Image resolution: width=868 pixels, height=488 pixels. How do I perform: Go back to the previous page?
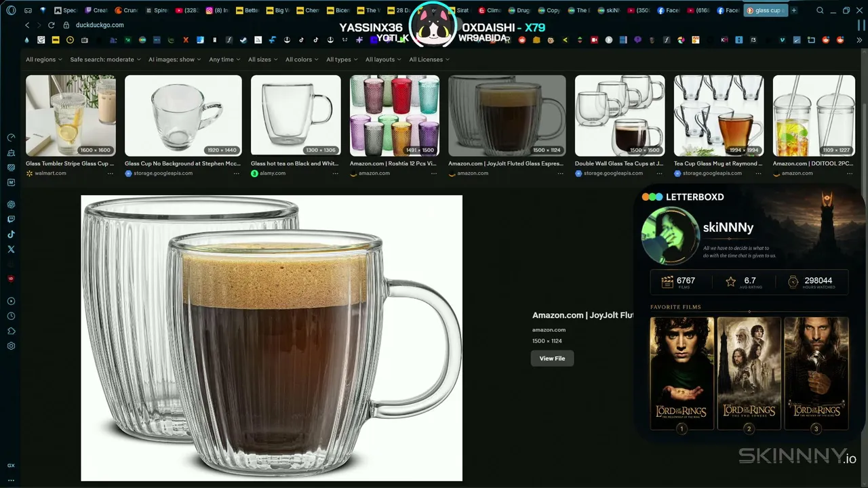(27, 25)
